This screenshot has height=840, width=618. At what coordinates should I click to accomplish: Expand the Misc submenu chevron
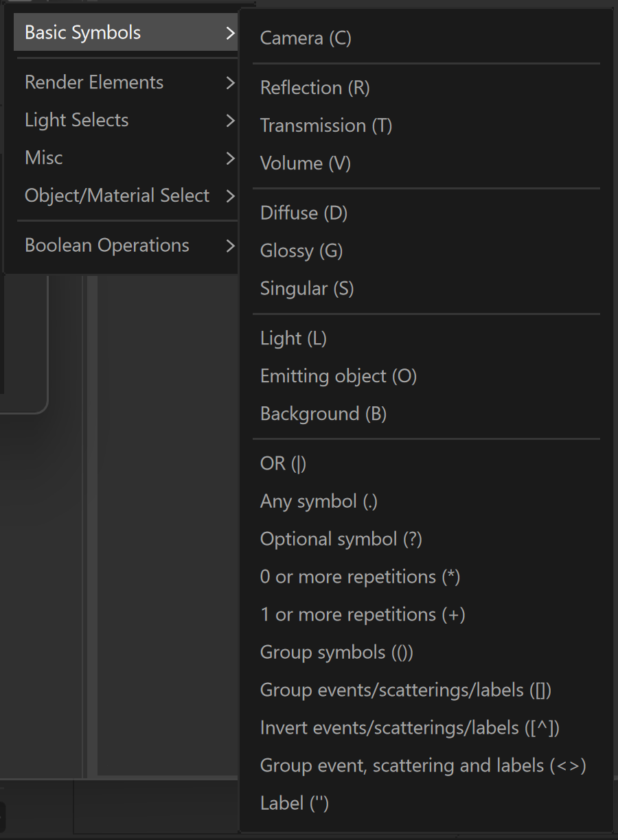pos(230,158)
